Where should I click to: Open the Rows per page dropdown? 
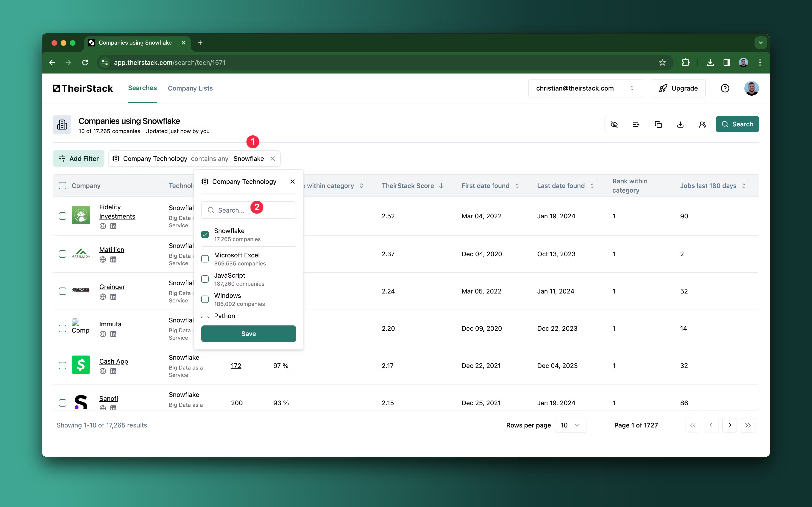(x=570, y=425)
